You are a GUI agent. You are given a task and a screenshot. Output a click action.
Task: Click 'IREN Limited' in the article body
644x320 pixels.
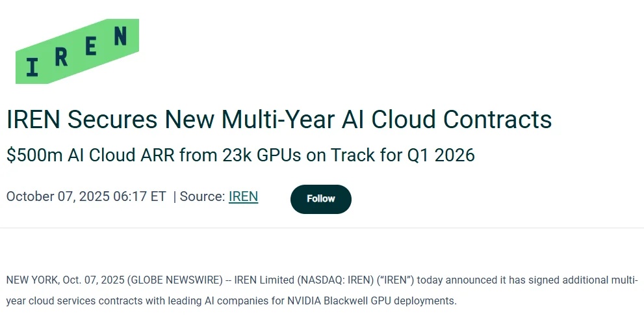tap(263, 280)
